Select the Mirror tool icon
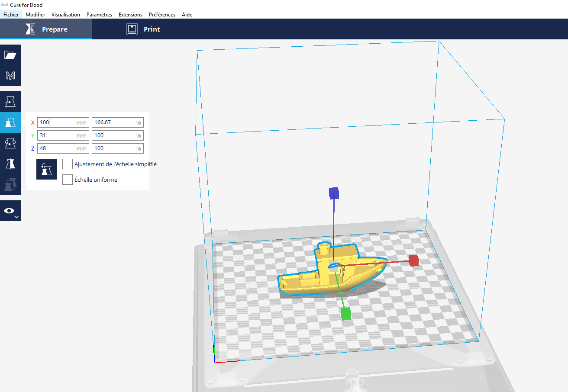568x392 pixels. (10, 164)
